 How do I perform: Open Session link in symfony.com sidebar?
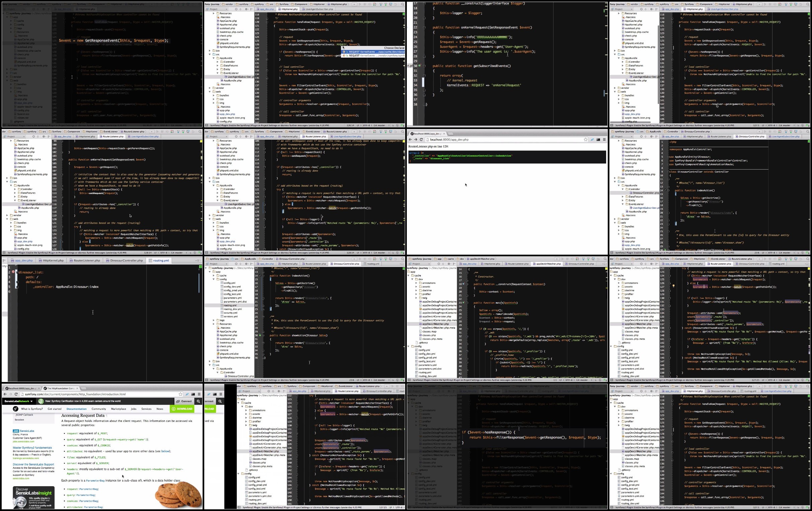pyautogui.click(x=19, y=420)
